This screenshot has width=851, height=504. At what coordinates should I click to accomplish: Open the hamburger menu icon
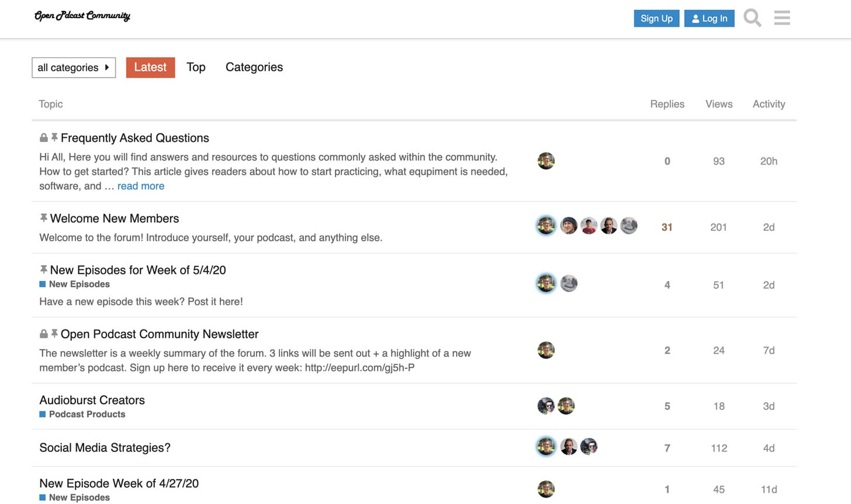[x=782, y=18]
